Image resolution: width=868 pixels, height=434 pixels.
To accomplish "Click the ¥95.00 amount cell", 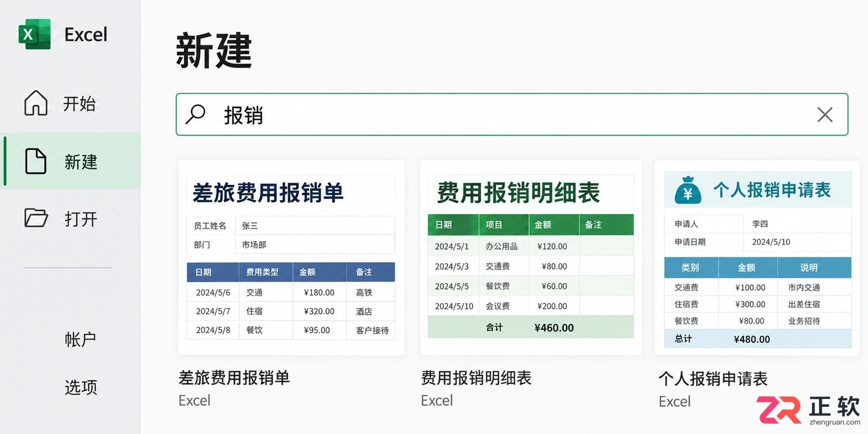I will [319, 330].
